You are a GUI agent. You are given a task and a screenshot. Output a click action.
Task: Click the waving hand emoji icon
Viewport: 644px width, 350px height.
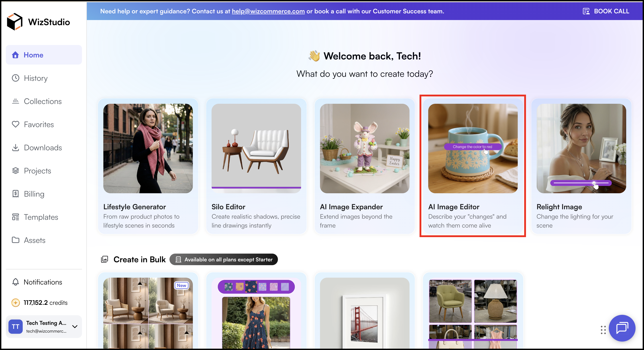tap(314, 56)
